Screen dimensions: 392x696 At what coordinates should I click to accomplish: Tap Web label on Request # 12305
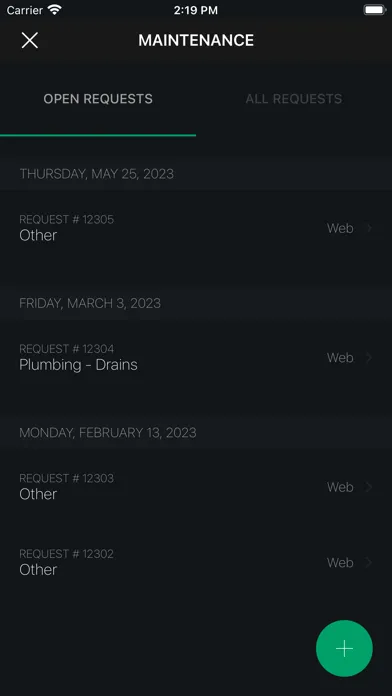point(340,228)
